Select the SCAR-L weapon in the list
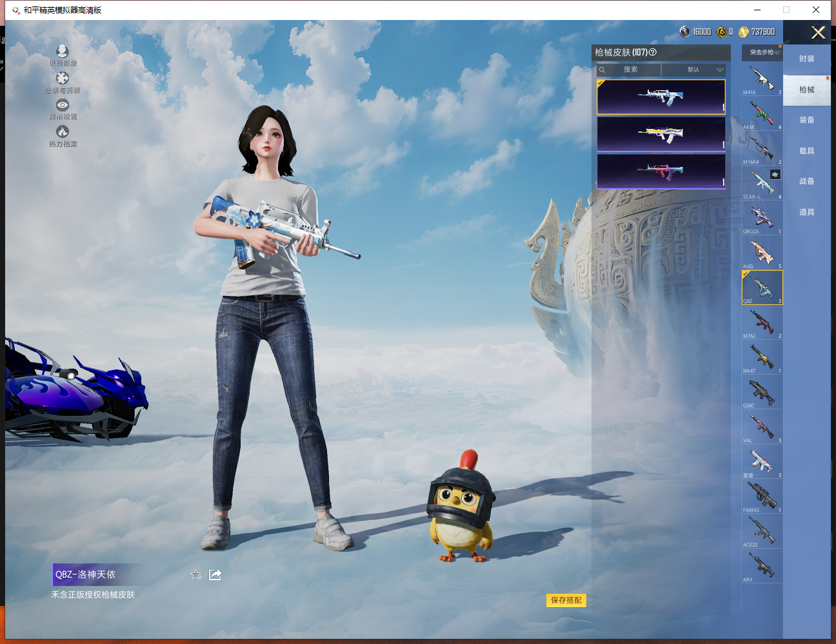836x644 pixels. pos(762,183)
